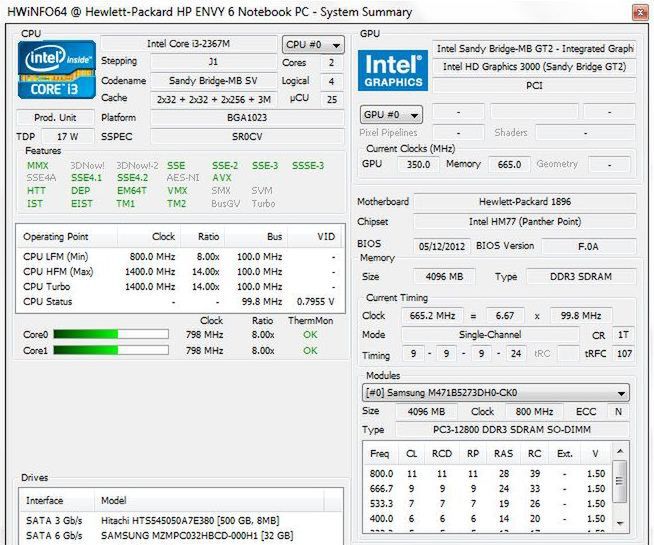Image resolution: width=654 pixels, height=545 pixels.
Task: Click the VID column header
Action: pos(315,236)
